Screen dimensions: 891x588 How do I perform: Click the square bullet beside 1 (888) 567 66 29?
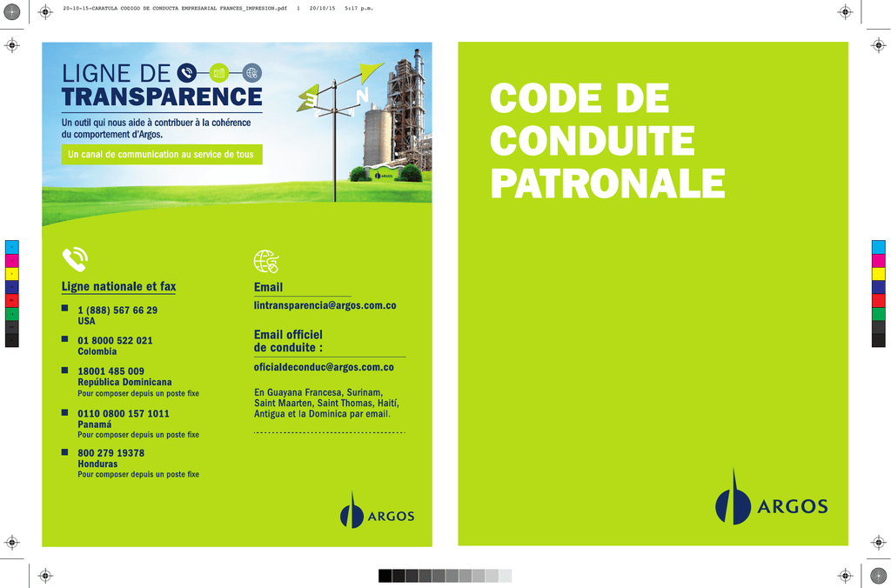click(64, 308)
